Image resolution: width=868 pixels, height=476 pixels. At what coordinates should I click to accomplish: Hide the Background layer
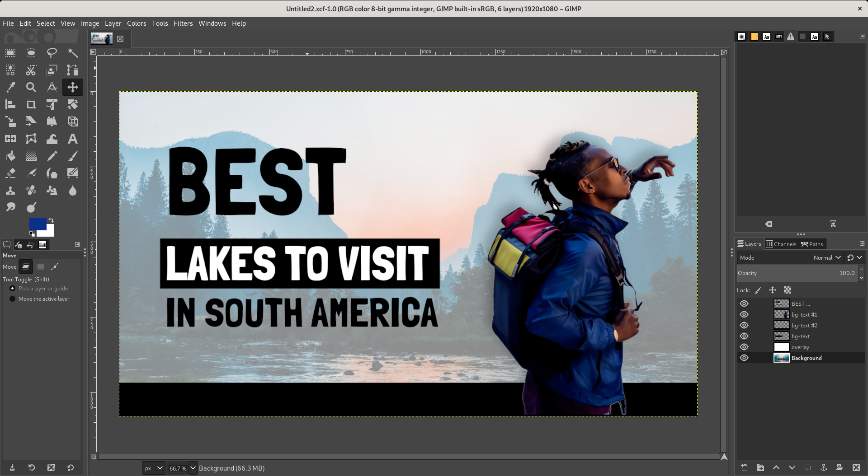(x=744, y=358)
